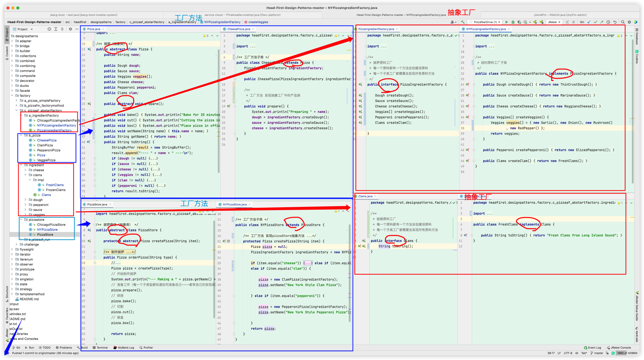Open Project panel options gear
This screenshot has width=644, height=360.
click(70, 29)
